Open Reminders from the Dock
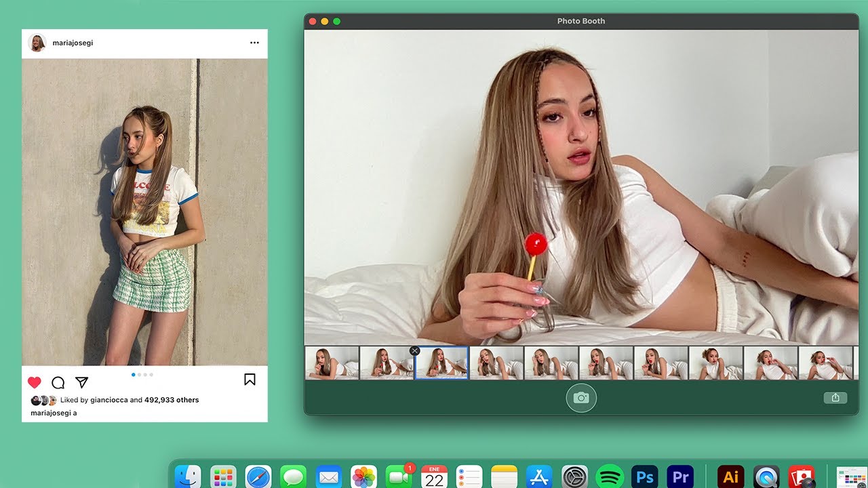The width and height of the screenshot is (868, 488). (x=469, y=476)
